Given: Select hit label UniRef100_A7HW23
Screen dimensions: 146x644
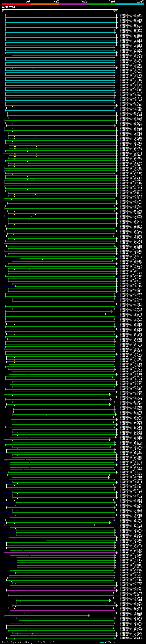Looking at the screenshot, I should (x=131, y=633).
